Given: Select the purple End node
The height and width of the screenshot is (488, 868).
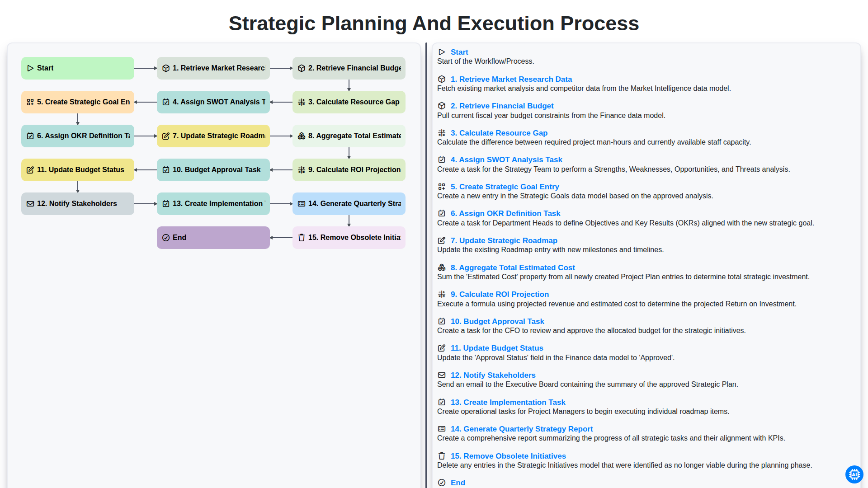Looking at the screenshot, I should (213, 238).
